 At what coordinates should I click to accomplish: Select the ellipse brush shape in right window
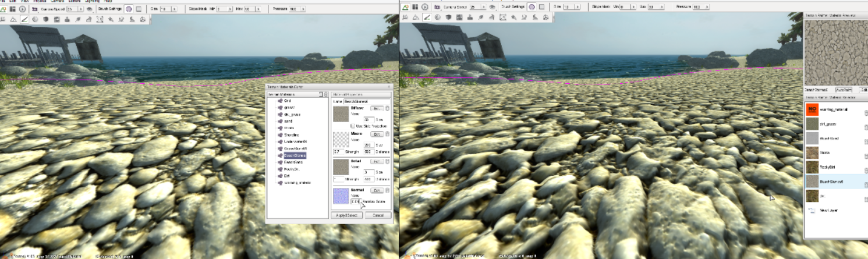[x=532, y=7]
